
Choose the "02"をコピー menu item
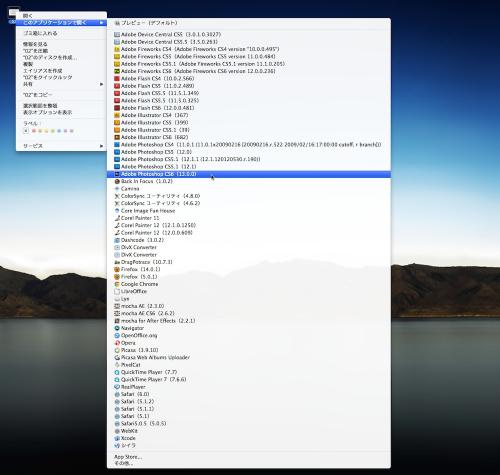coord(61,95)
